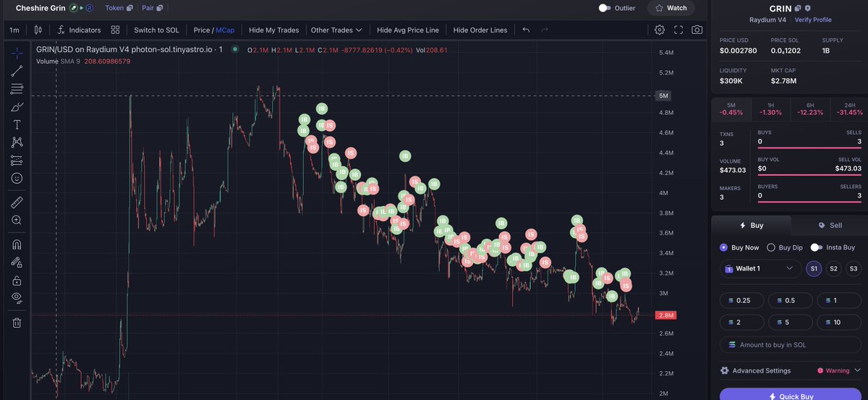Screen dimensions: 868x400
Task: Select the 6H stats period
Action: tap(810, 108)
